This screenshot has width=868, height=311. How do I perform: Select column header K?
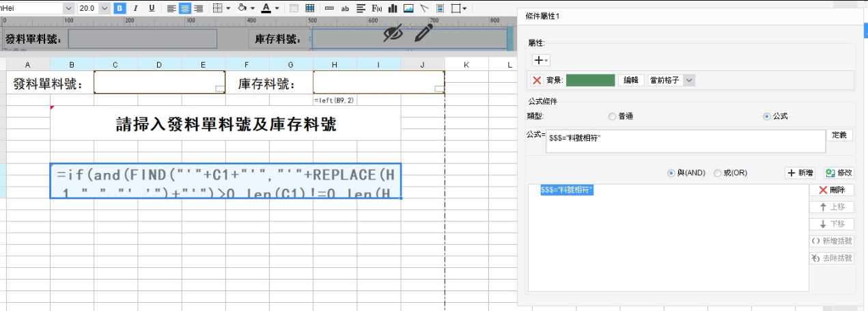coord(466,64)
